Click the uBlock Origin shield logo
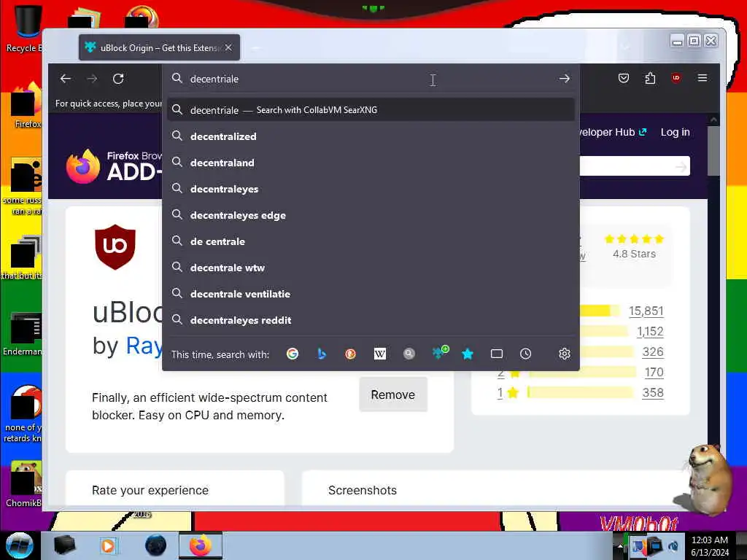The height and width of the screenshot is (560, 747). point(115,246)
